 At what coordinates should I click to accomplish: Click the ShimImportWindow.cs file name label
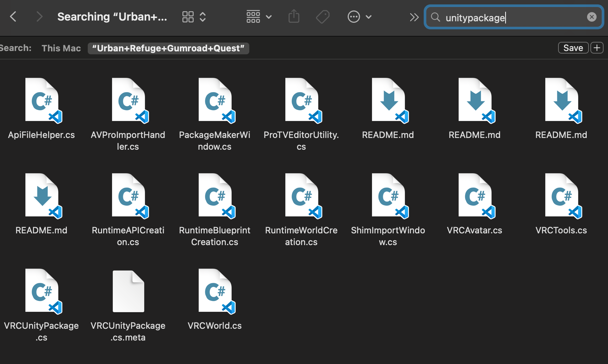click(388, 236)
